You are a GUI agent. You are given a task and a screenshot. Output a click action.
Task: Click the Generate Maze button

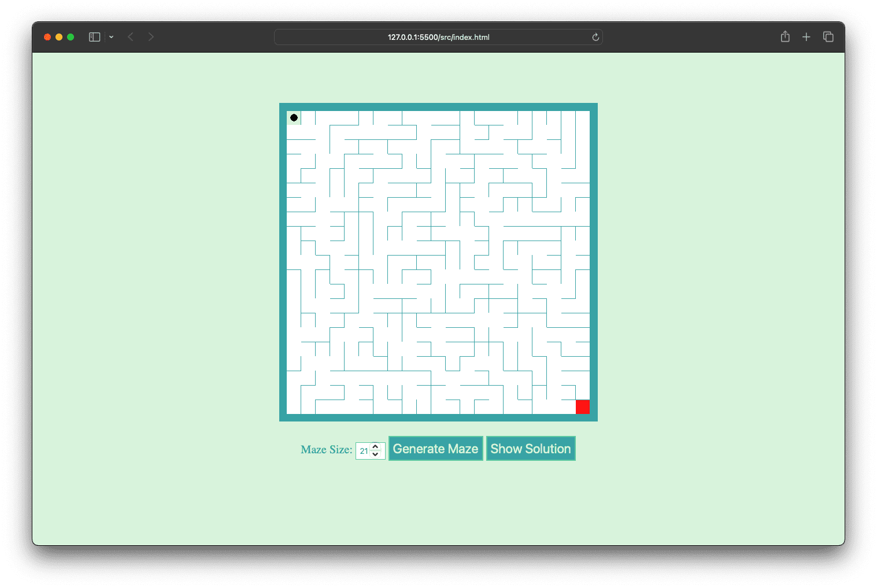pyautogui.click(x=435, y=448)
